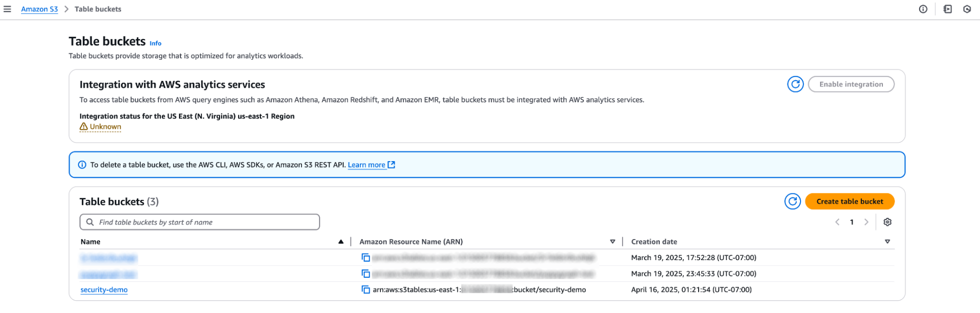Open the Learn more link
980x313 pixels.
tap(366, 165)
